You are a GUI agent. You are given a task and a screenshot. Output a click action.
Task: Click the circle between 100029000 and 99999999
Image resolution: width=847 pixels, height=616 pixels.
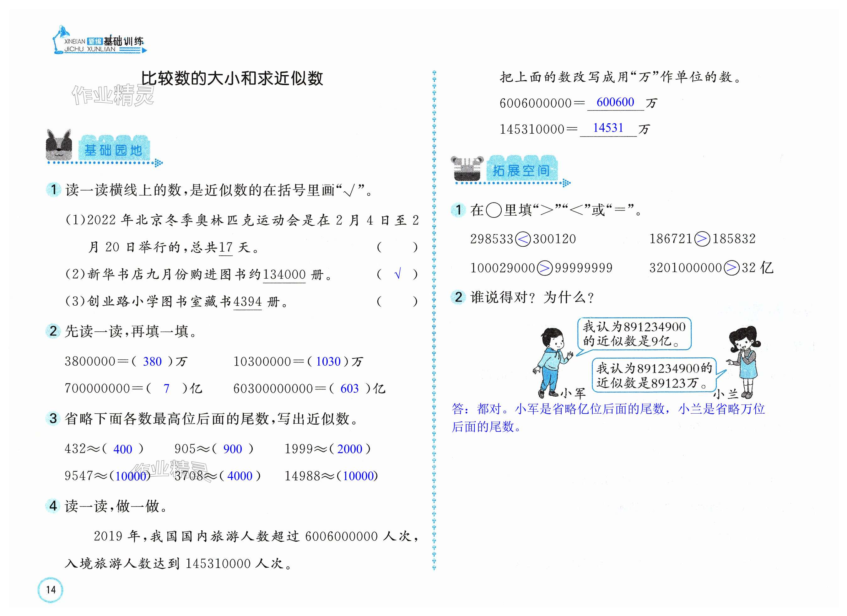[544, 268]
